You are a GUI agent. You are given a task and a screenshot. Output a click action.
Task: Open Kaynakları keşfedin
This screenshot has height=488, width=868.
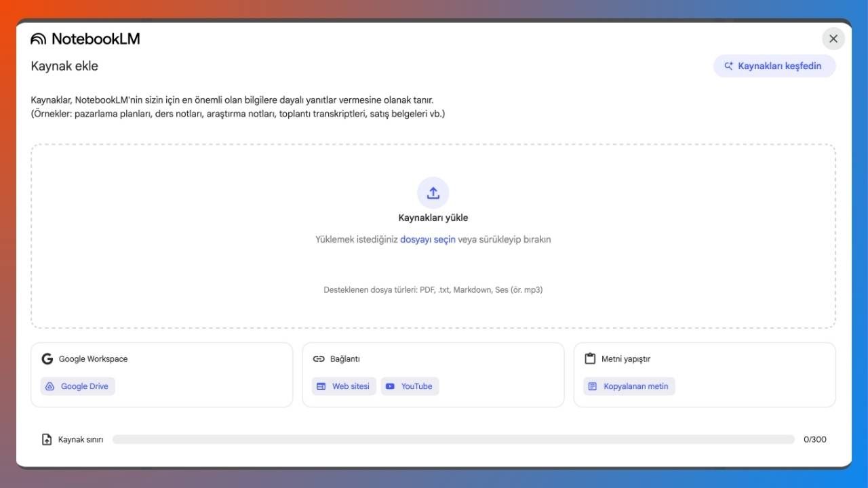click(x=774, y=66)
